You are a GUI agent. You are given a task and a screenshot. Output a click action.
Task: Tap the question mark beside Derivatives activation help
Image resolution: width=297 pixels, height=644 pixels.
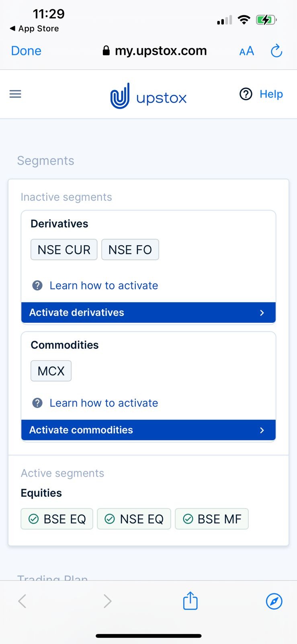pos(37,285)
